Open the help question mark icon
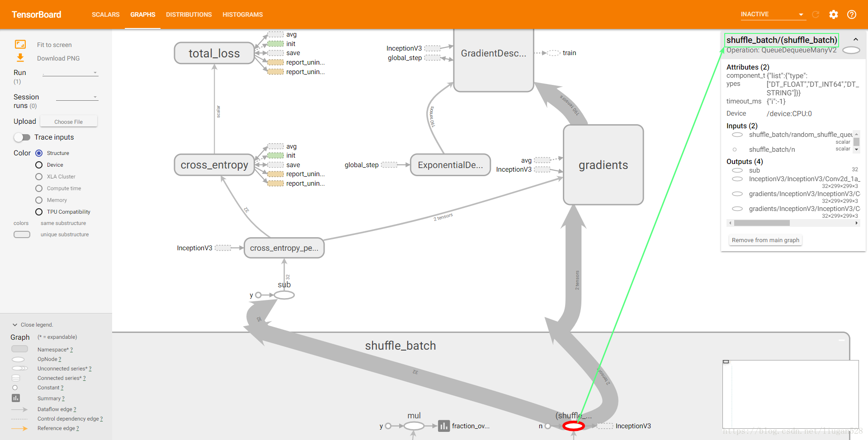The width and height of the screenshot is (868, 440). (x=852, y=14)
